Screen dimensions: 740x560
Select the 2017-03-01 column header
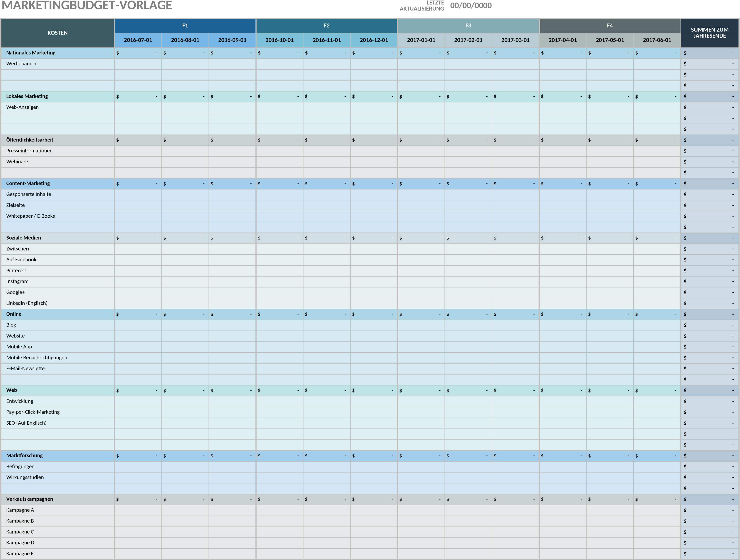(x=515, y=40)
